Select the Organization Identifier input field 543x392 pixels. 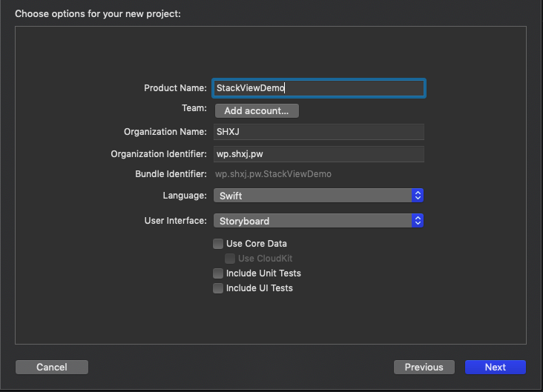point(319,154)
